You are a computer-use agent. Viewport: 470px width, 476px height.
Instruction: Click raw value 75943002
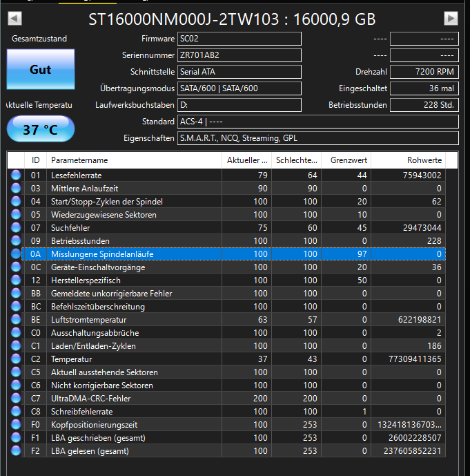[x=422, y=175]
